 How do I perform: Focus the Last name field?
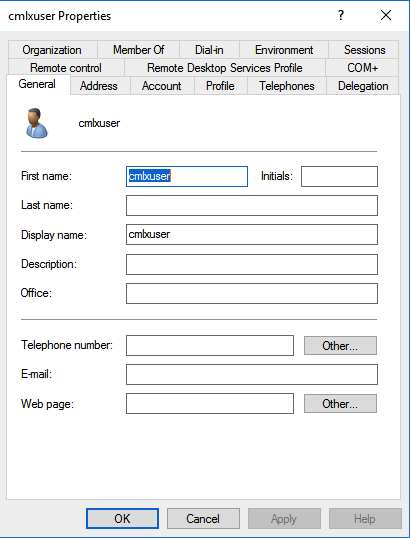252,206
